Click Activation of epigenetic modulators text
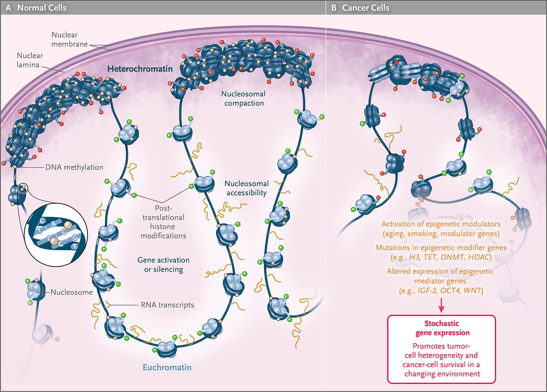Image resolution: width=547 pixels, height=392 pixels. [x=441, y=228]
